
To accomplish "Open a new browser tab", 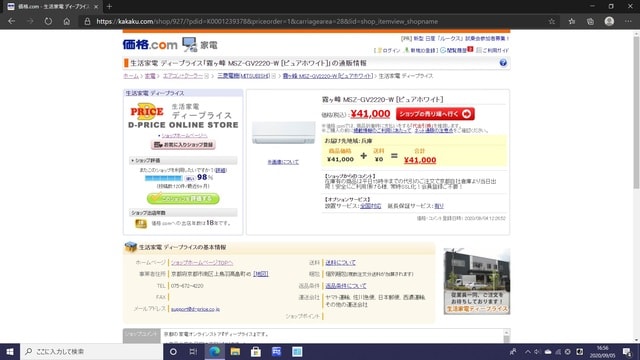I will point(109,7).
